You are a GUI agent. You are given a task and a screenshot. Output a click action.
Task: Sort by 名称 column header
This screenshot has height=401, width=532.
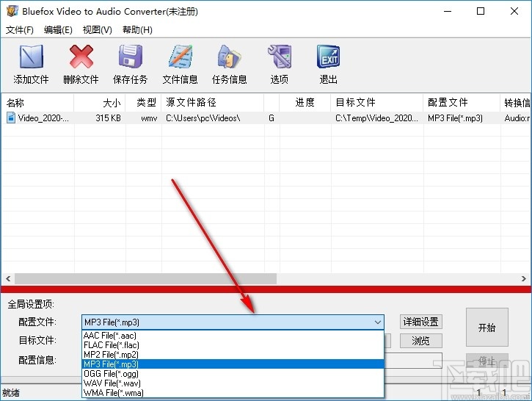pos(37,102)
